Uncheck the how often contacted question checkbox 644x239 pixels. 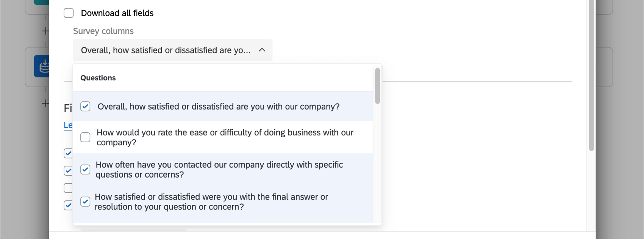(85, 170)
